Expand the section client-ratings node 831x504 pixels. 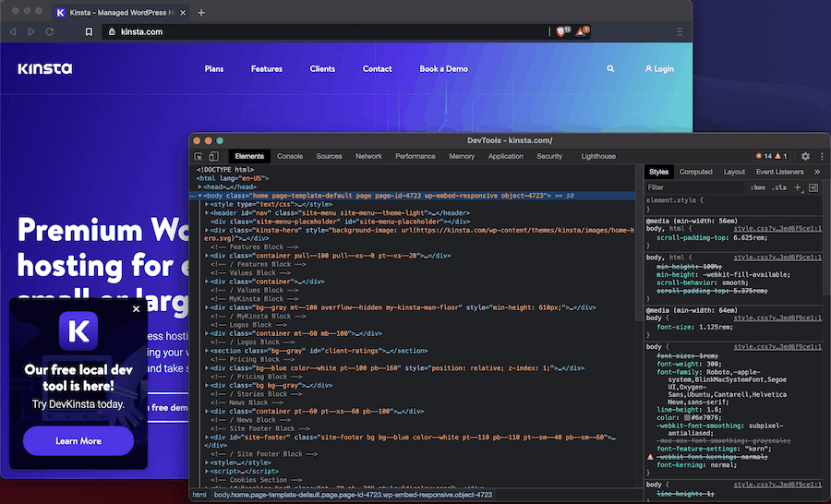(208, 351)
